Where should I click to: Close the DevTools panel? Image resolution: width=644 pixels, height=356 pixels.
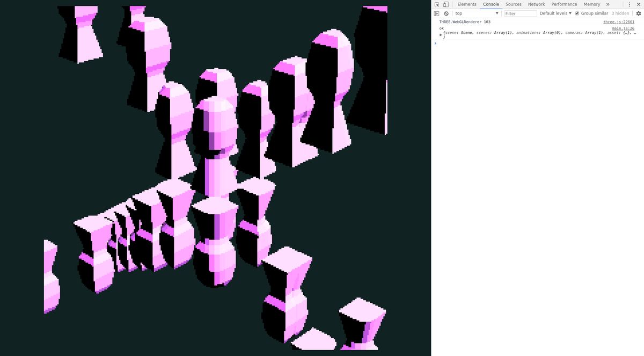point(639,4)
